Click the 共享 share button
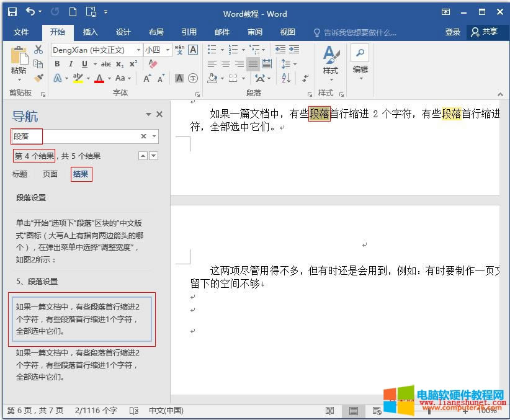Viewport: 510px width, 420px height. click(485, 32)
